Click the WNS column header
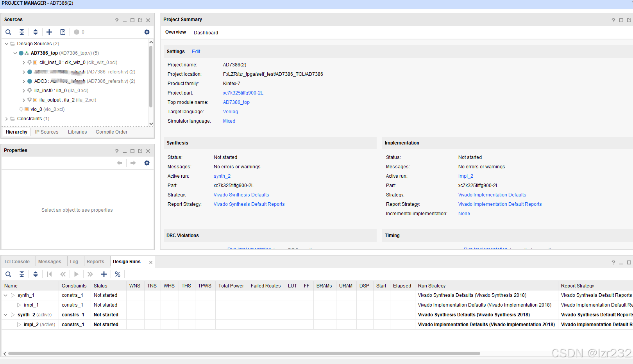Screen dimensions: 633x364 tap(135, 286)
